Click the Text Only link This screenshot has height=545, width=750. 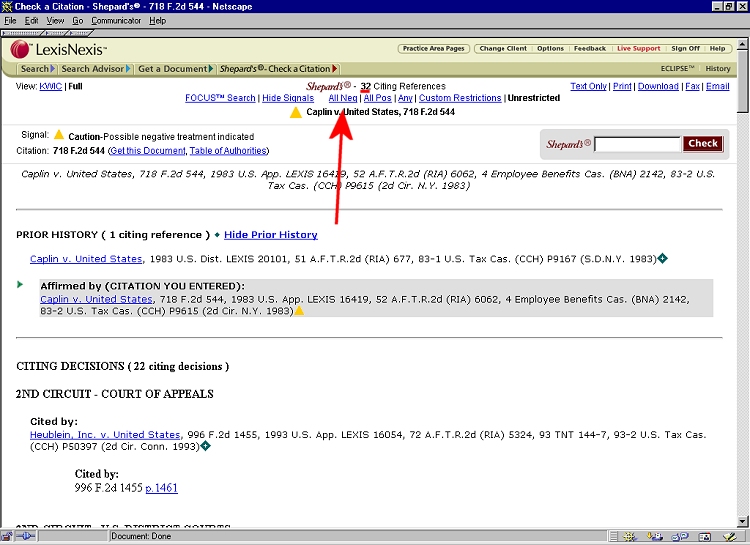coord(588,87)
